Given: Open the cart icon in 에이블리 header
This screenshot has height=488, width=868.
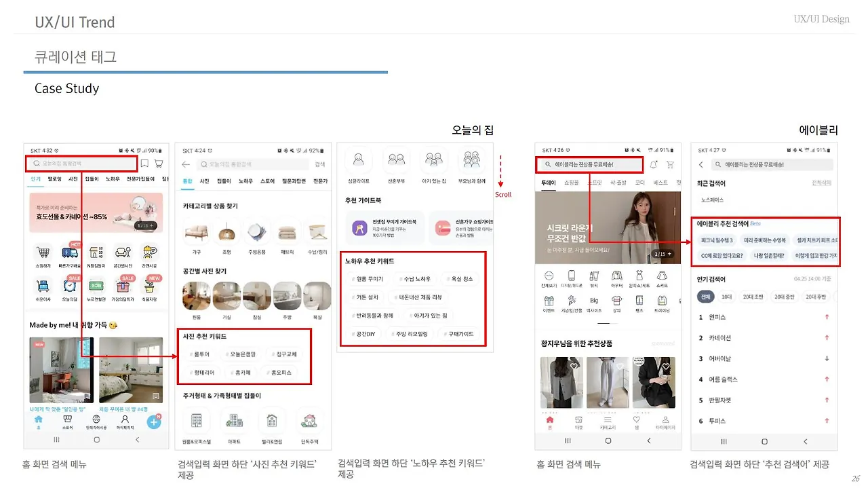Looking at the screenshot, I should (x=670, y=164).
